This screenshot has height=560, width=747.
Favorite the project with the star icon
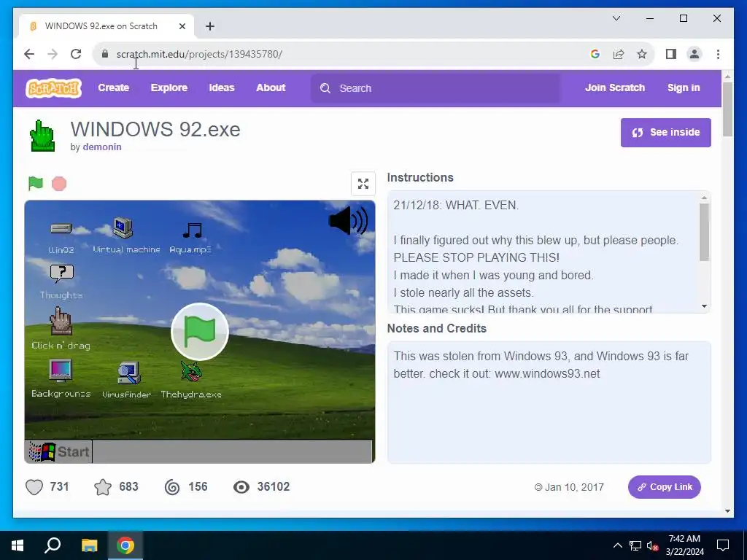point(103,486)
